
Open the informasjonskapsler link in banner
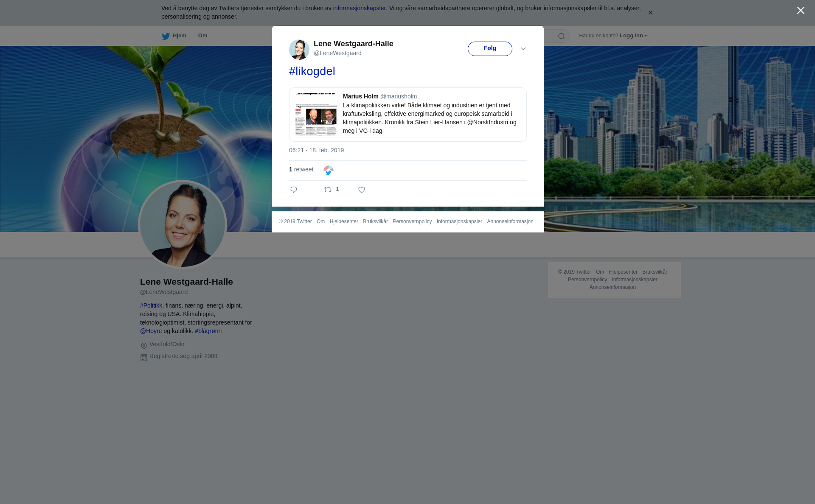point(359,8)
